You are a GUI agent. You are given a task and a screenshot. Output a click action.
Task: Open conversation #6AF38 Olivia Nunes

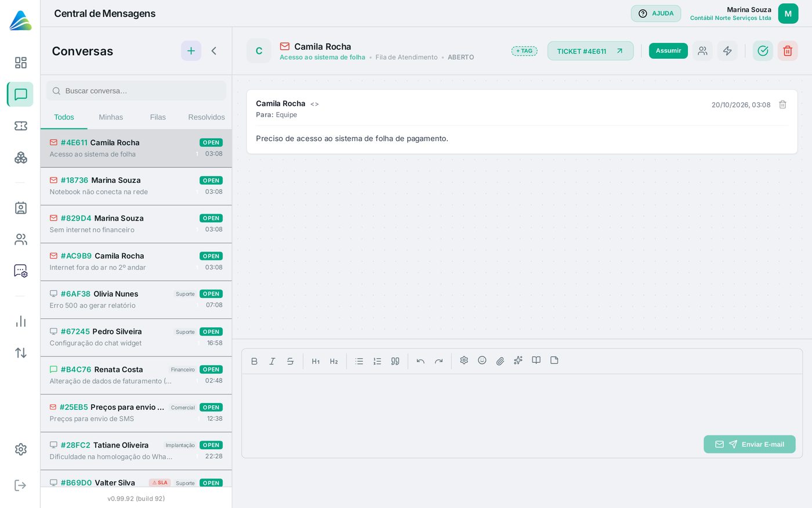pyautogui.click(x=136, y=300)
